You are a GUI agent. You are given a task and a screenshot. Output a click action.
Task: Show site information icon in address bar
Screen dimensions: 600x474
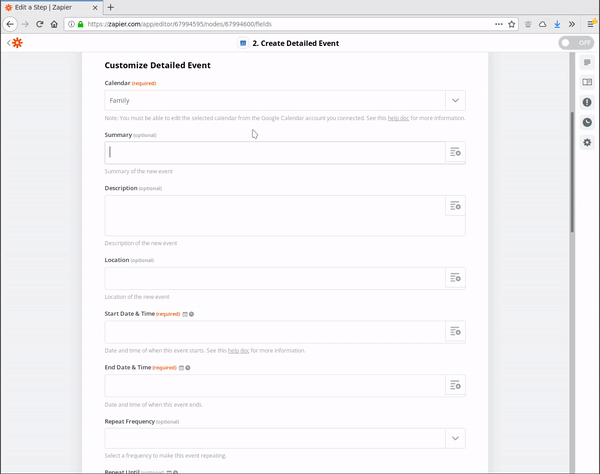click(71, 24)
